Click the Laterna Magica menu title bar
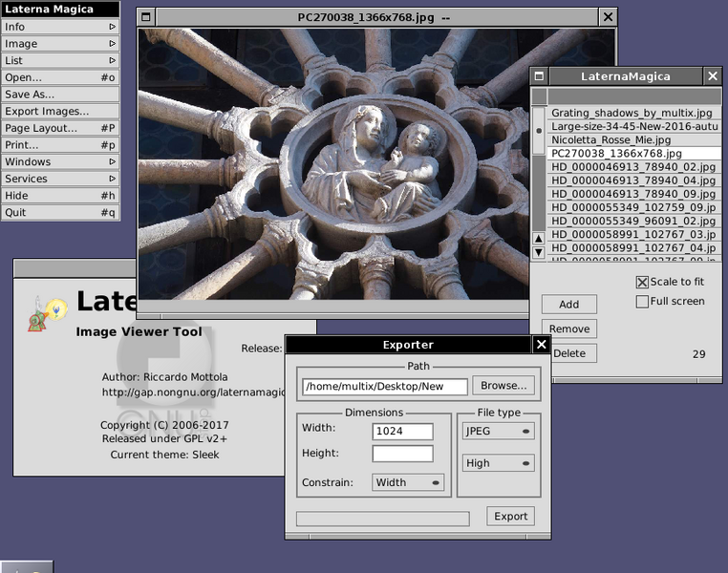Image resolution: width=728 pixels, height=573 pixels. click(60, 10)
